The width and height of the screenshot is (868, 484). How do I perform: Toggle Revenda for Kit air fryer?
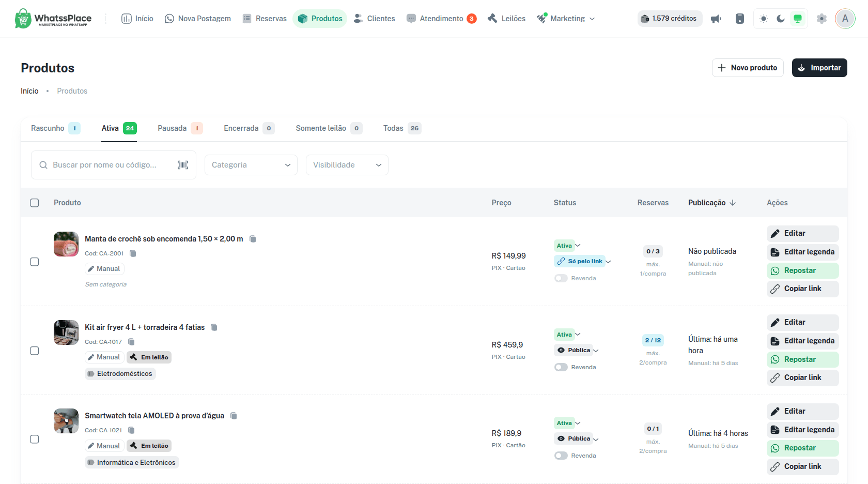[561, 367]
